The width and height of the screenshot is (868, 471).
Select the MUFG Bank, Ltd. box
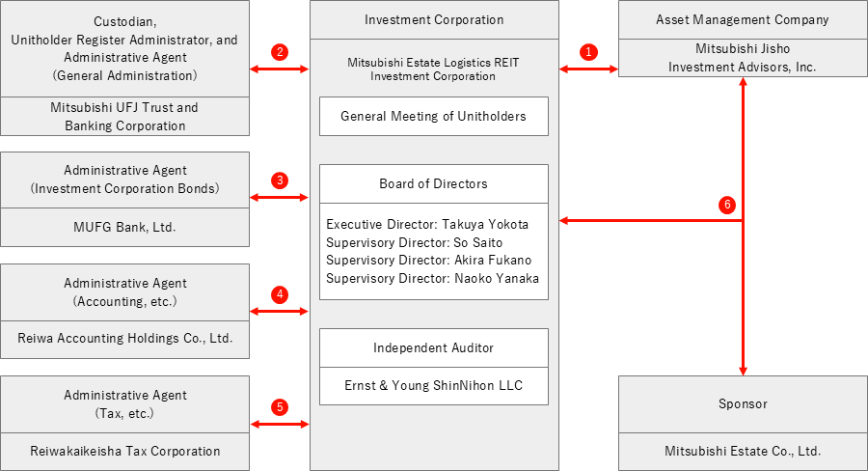[124, 228]
